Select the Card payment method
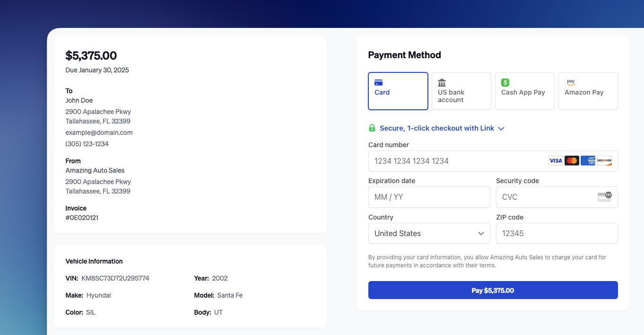Image resolution: width=644 pixels, height=335 pixels. pyautogui.click(x=398, y=91)
